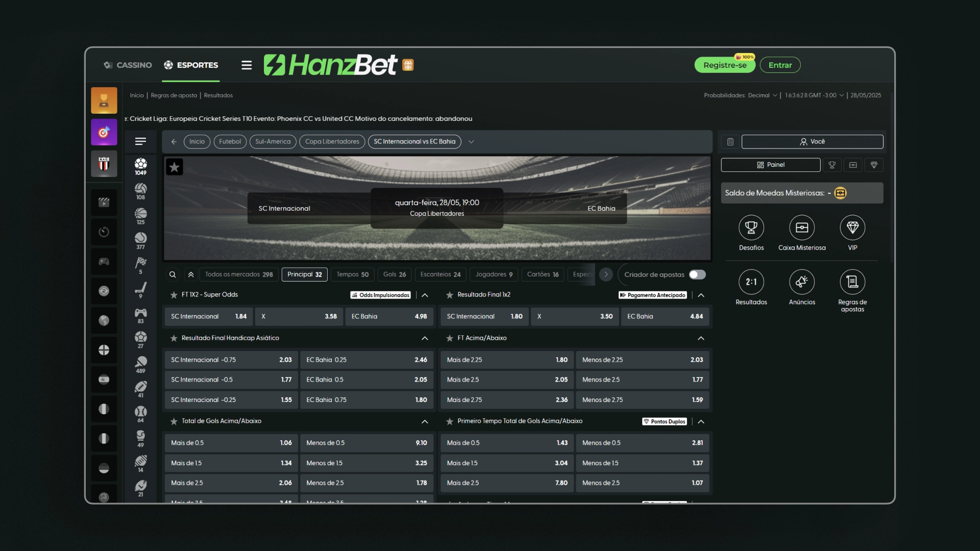This screenshot has width=980, height=551.
Task: Collapse all markets with double-chevron icon
Action: click(191, 274)
